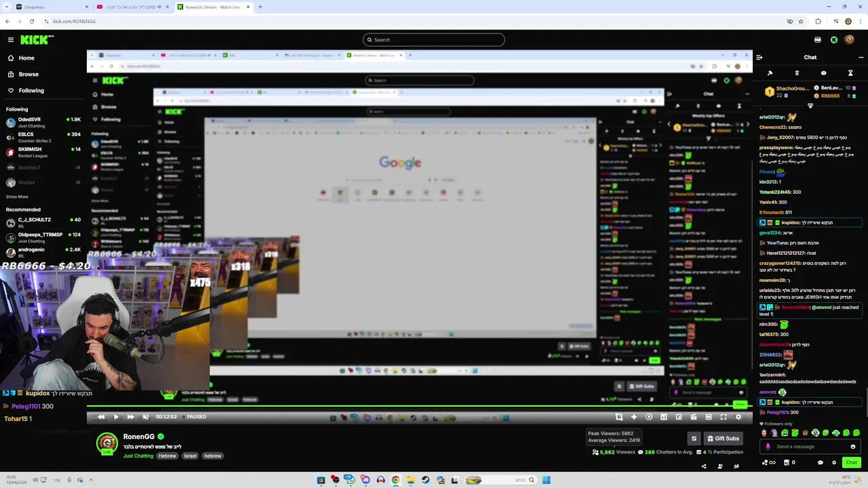The height and width of the screenshot is (488, 868).
Task: Switch to the YouTube browser tab
Action: tap(132, 7)
